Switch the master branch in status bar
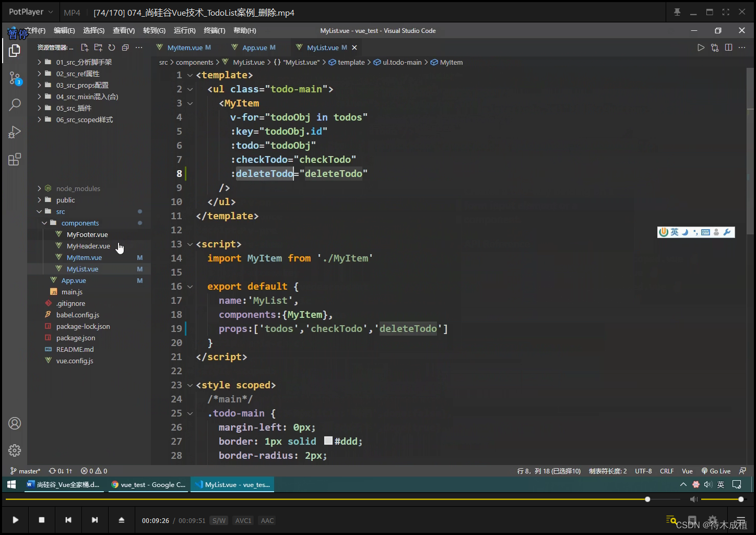 click(25, 471)
